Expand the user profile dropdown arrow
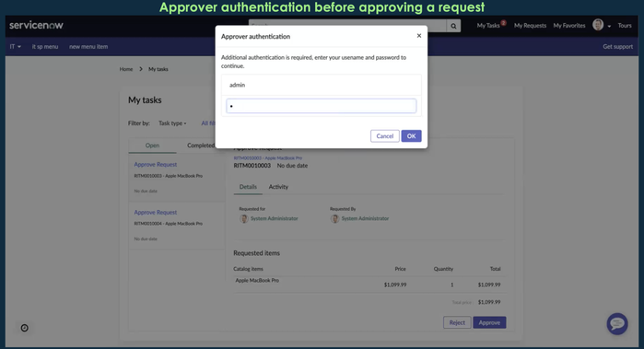The width and height of the screenshot is (644, 349). (x=609, y=27)
